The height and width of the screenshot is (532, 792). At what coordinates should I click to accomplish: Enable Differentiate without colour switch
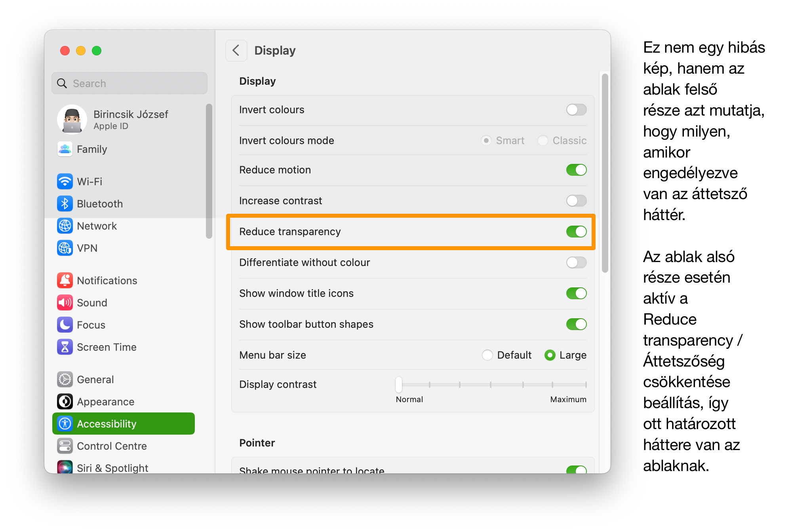576,262
